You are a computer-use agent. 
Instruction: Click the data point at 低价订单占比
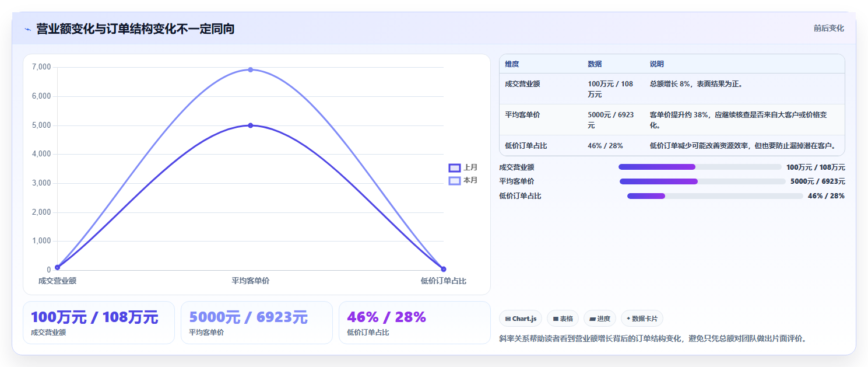pos(444,269)
